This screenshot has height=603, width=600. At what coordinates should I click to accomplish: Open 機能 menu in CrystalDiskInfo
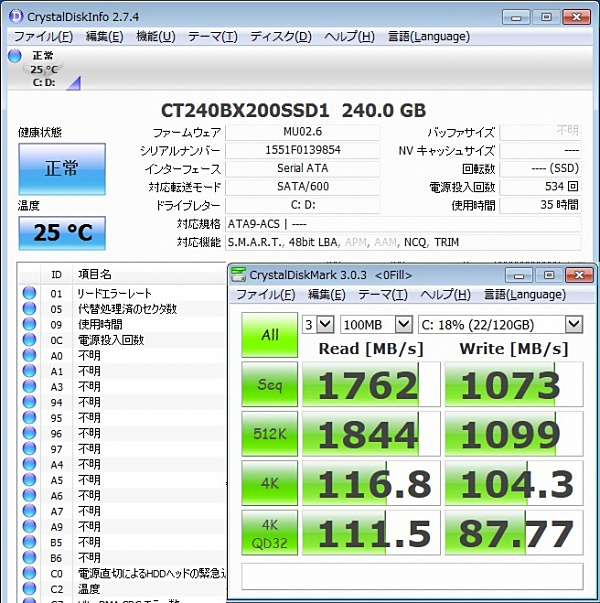coord(156,37)
